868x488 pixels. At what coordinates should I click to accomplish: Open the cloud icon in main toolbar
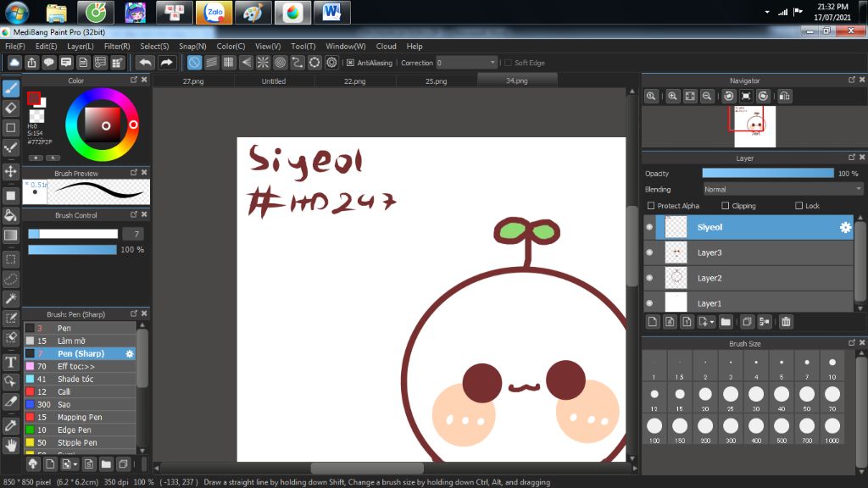14,63
